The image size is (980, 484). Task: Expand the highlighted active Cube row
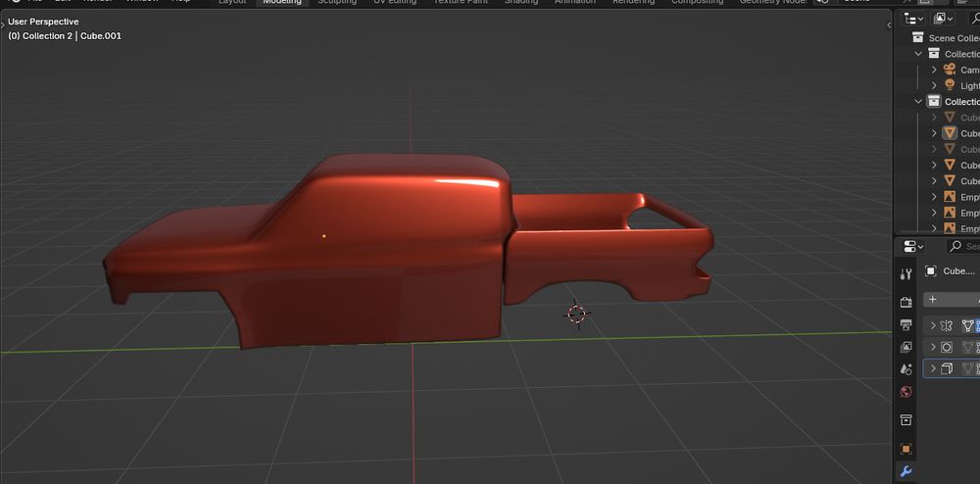934,133
